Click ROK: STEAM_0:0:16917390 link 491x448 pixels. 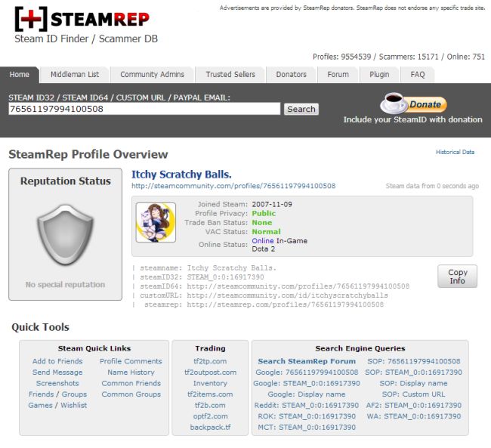[x=307, y=416]
